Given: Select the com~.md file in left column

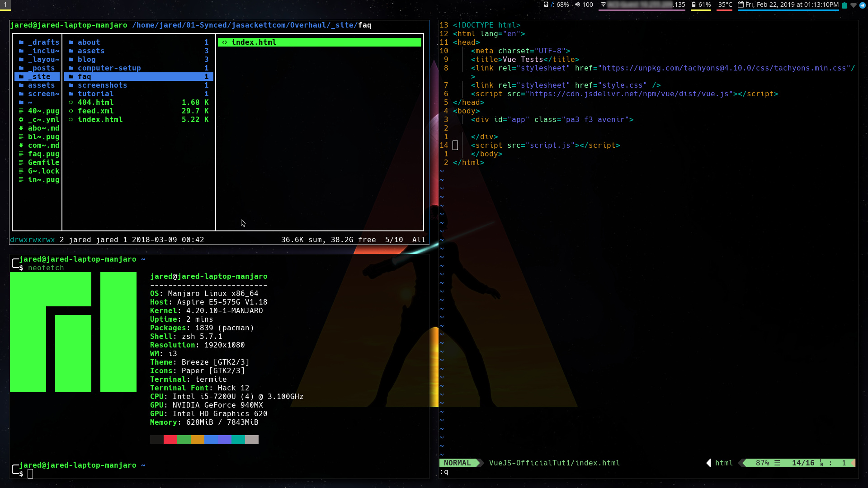Looking at the screenshot, I should pos(37,145).
